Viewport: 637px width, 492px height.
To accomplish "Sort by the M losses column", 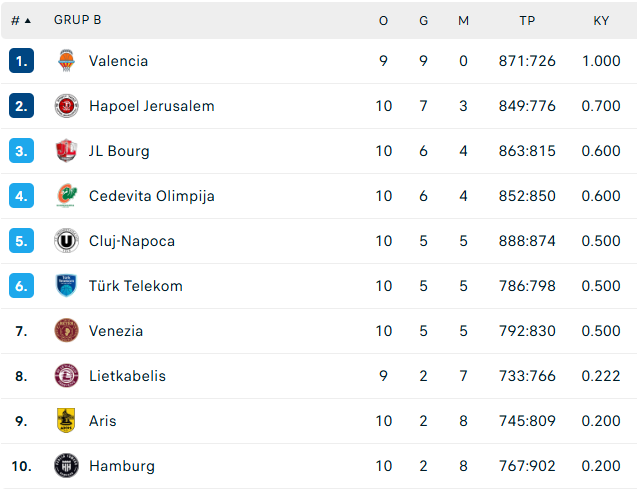I will point(463,21).
